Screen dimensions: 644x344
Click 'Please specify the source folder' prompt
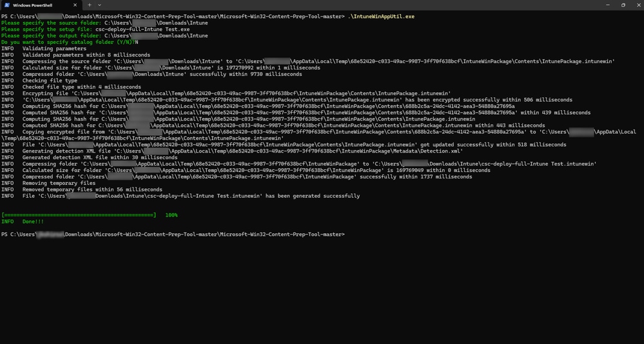pos(52,23)
